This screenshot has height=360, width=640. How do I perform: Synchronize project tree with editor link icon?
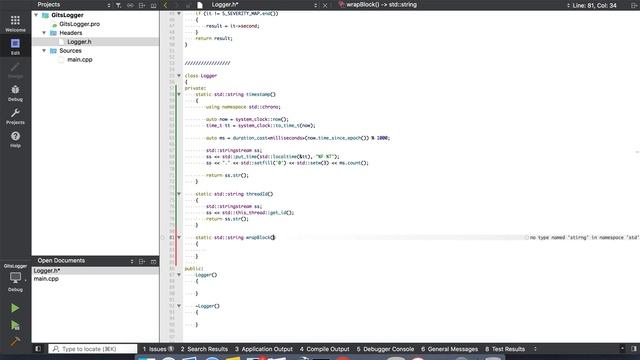[130, 5]
